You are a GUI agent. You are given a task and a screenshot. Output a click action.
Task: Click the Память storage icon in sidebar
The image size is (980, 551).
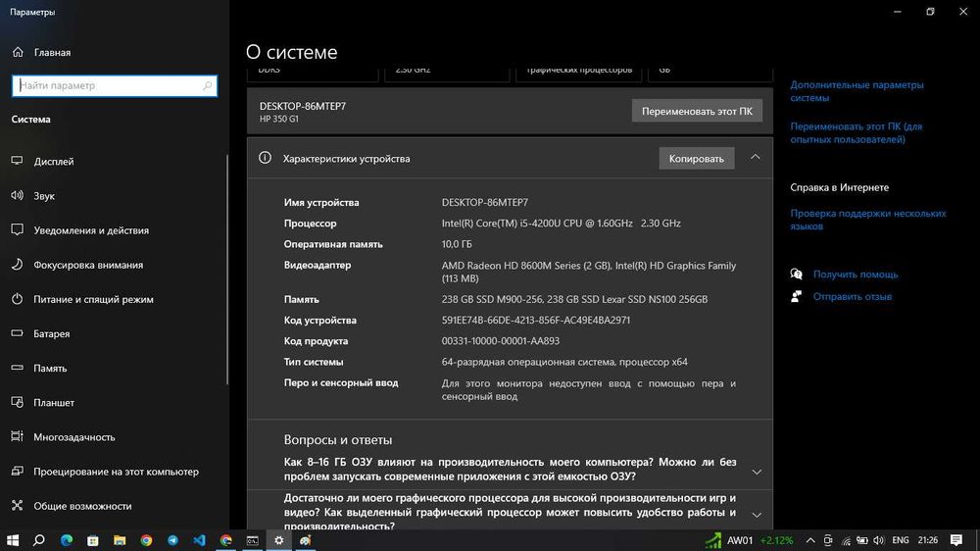[17, 368]
